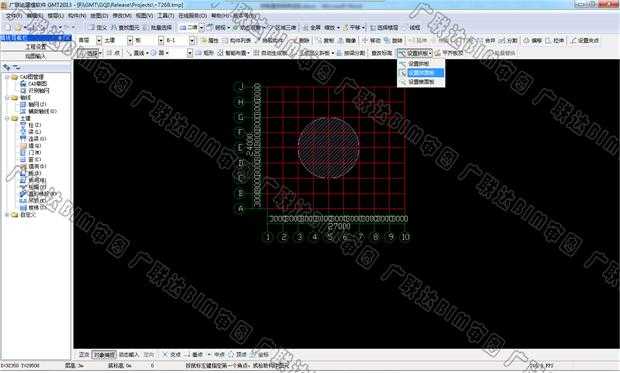This screenshot has width=620, height=373.
Task: Click the 属性 properties icon
Action: click(210, 40)
